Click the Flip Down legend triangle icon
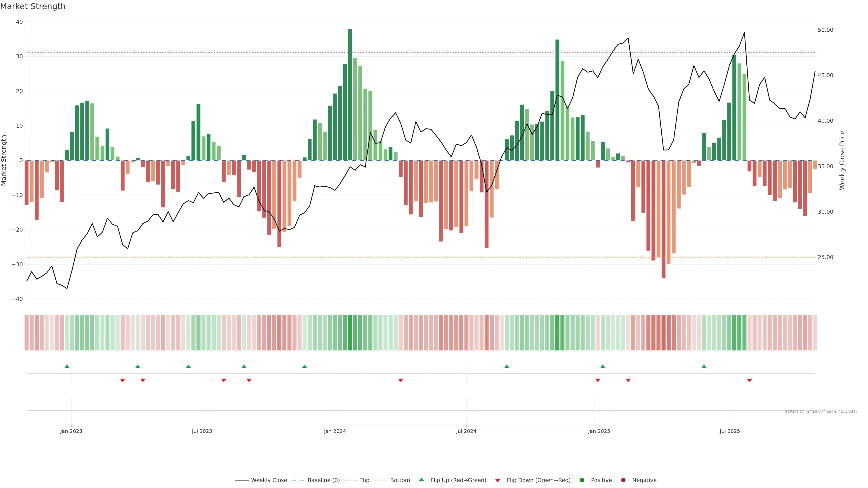Screen dimensions: 868x488 (498, 481)
